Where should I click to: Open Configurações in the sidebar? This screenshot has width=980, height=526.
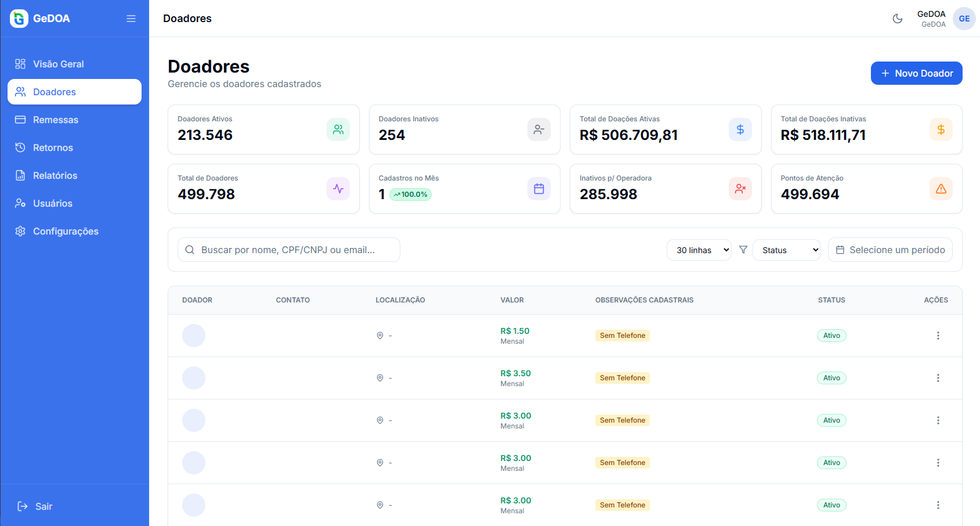point(66,231)
